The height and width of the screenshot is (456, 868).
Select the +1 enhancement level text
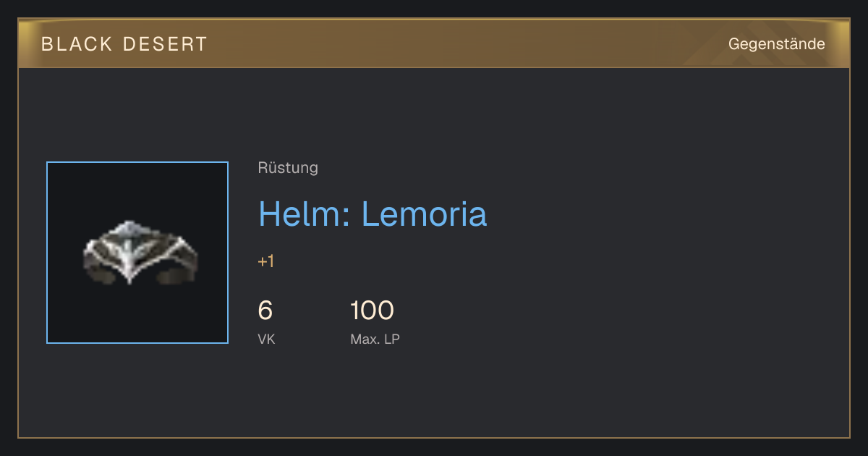click(266, 261)
